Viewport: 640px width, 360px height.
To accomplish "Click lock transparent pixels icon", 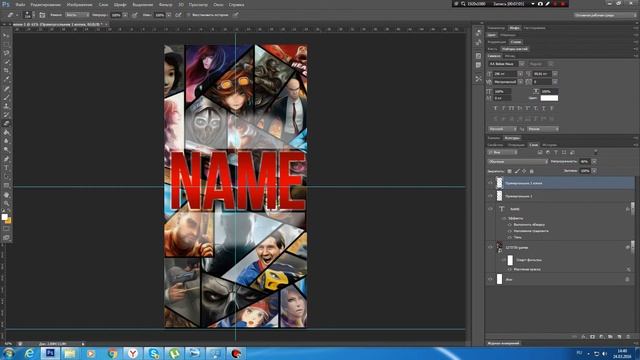I will tap(509, 171).
